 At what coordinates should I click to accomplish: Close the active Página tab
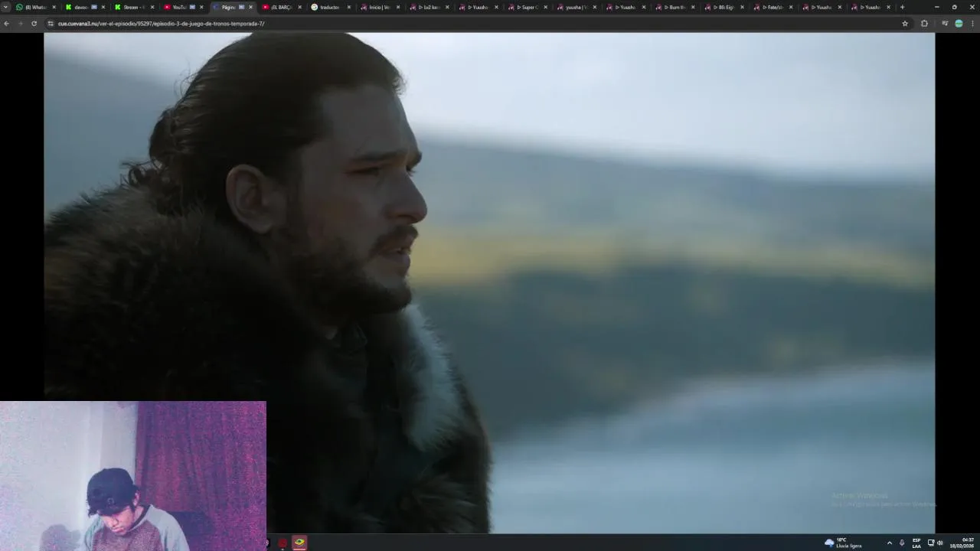coord(250,7)
